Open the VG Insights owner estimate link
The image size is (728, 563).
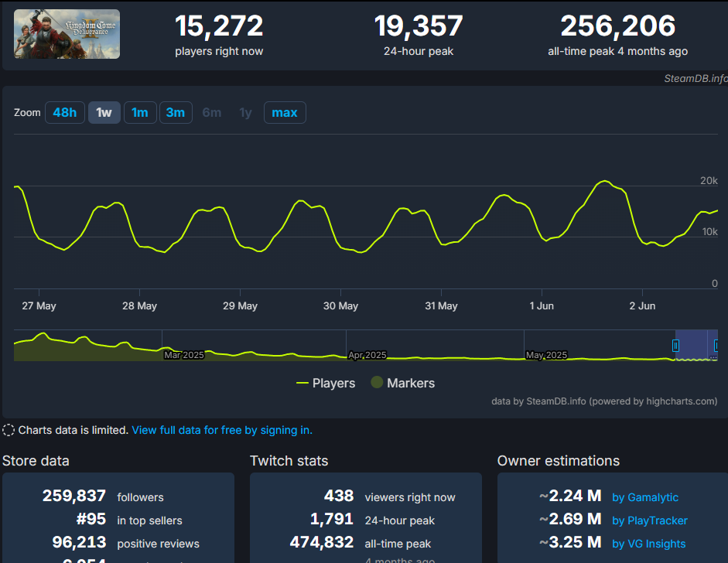pyautogui.click(x=648, y=544)
